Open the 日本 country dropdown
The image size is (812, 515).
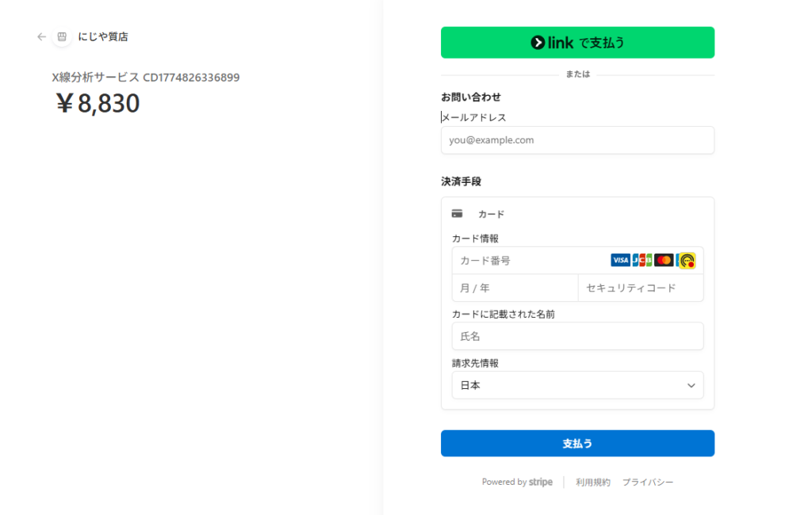coord(577,385)
